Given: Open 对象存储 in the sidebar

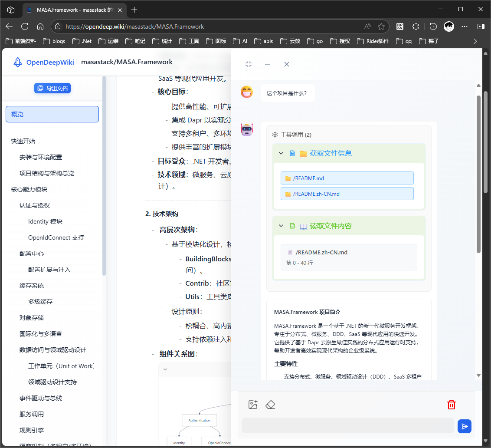Looking at the screenshot, I should (32, 318).
